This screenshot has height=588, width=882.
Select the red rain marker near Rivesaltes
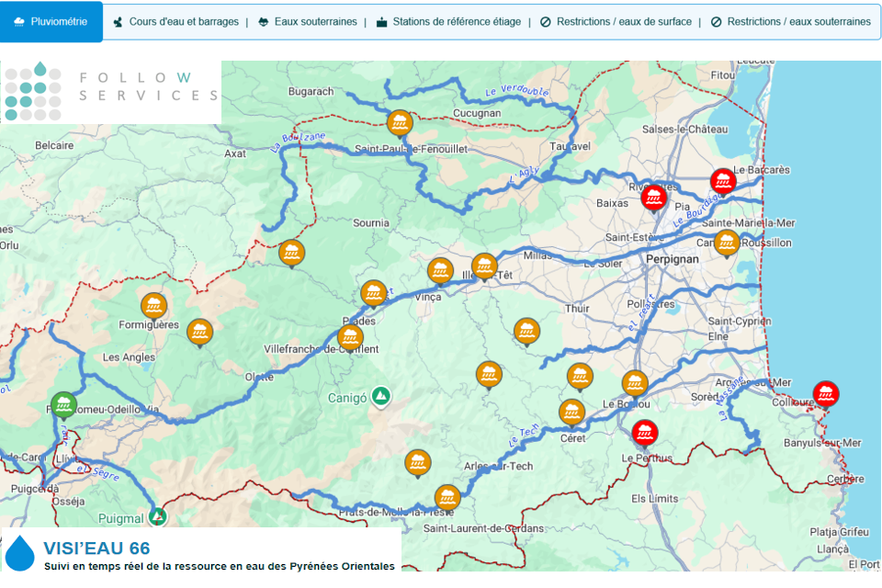[x=653, y=197]
